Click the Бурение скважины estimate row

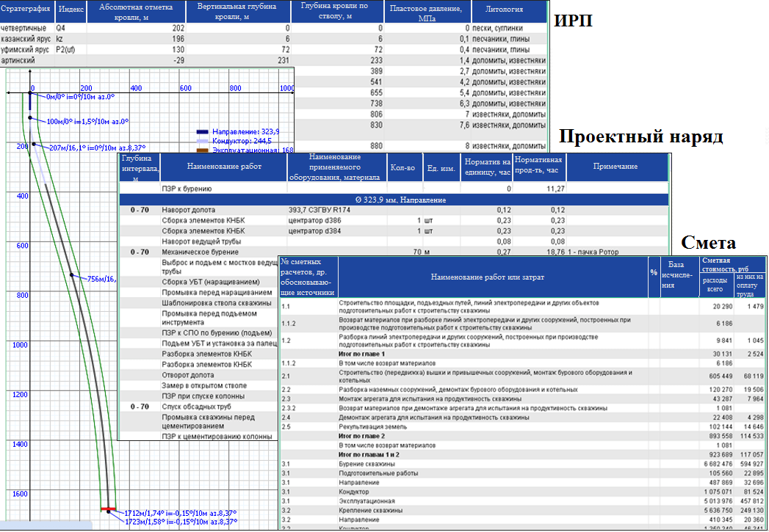[523, 464]
